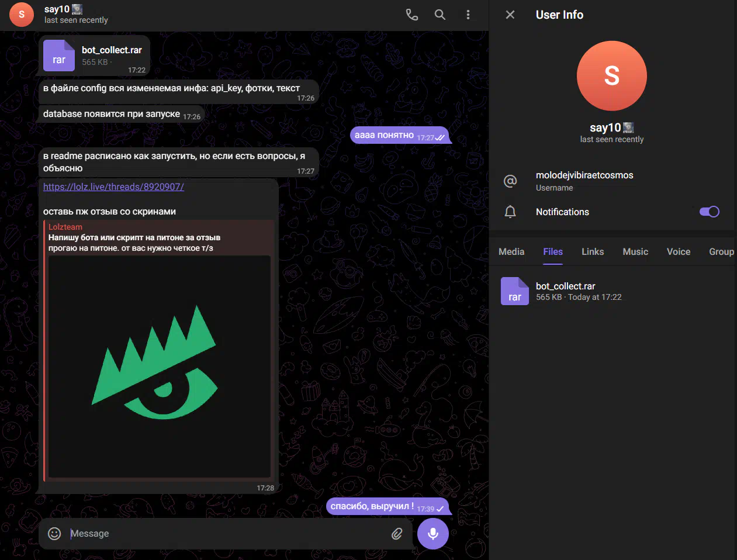Copy the molodejvibiraetcosmos username
The width and height of the screenshot is (737, 560).
tap(584, 175)
